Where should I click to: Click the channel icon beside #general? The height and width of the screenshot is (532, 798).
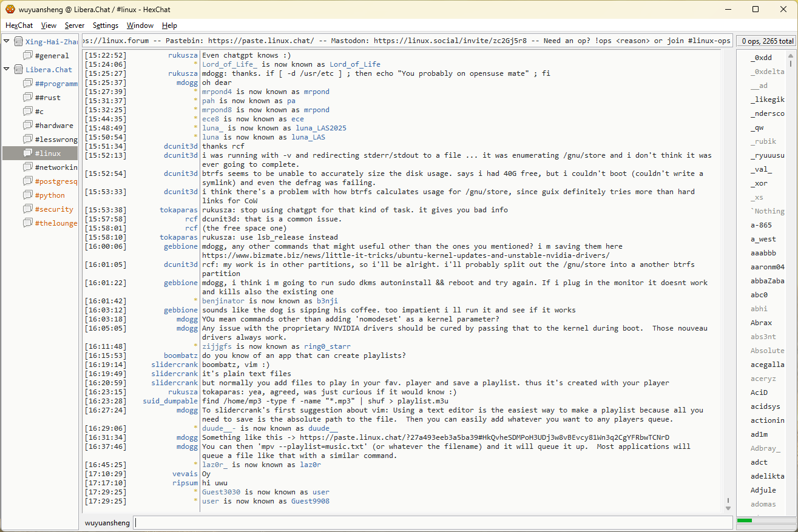(x=28, y=56)
